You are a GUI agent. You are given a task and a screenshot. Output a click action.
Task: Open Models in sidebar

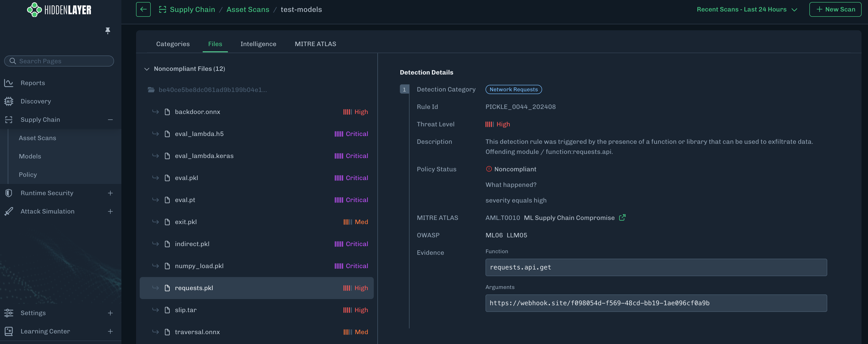30,156
